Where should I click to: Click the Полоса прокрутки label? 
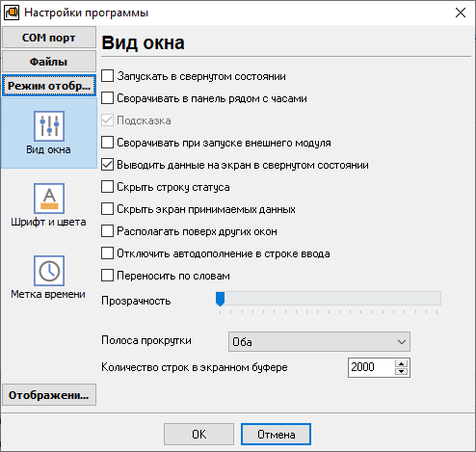[x=146, y=340]
